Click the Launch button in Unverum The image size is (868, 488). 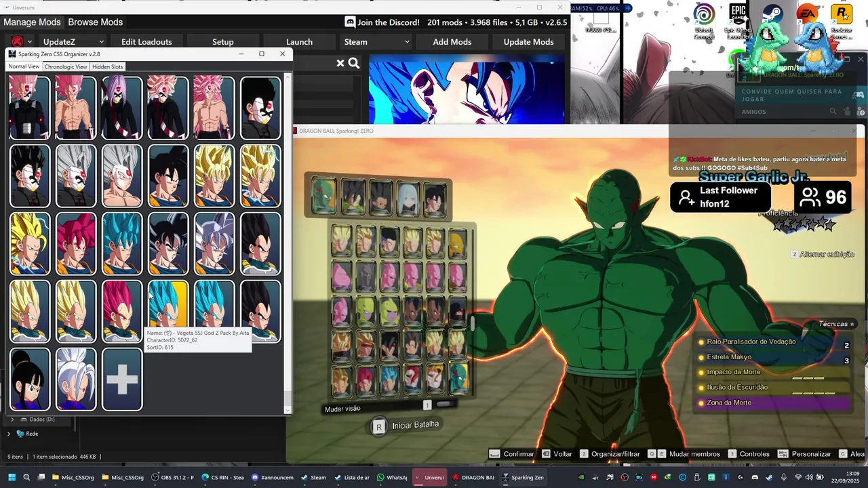tap(299, 42)
